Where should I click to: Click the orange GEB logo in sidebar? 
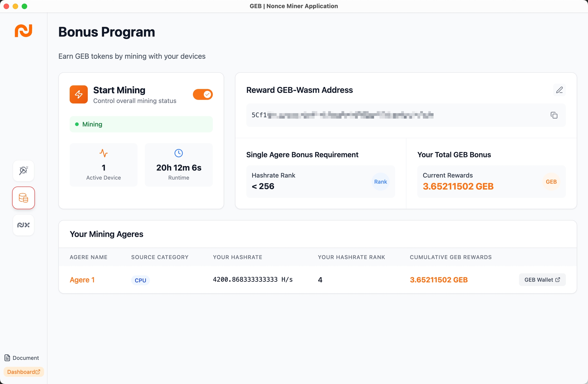point(23,31)
